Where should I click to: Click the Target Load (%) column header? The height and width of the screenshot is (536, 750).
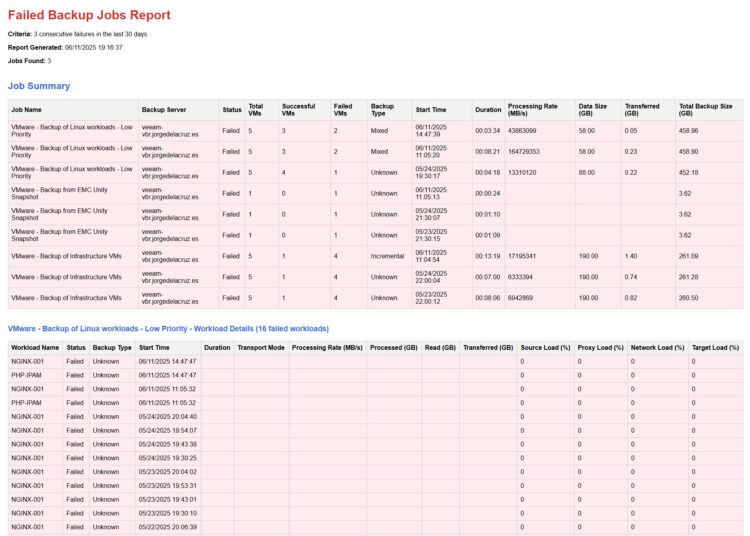point(714,347)
